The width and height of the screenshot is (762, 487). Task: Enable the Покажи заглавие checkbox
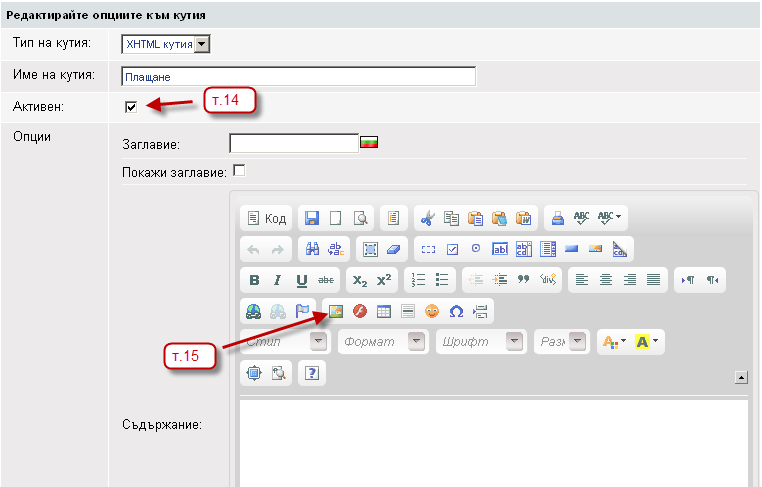coord(239,170)
